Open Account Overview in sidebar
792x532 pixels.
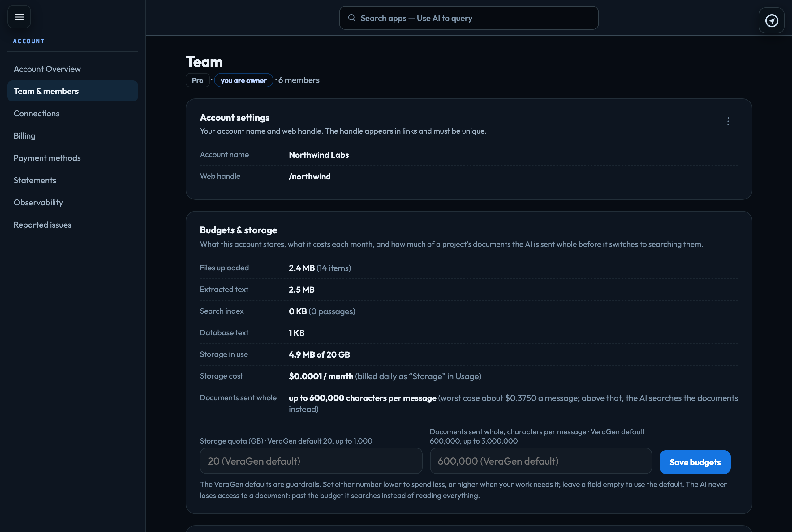[x=73, y=69]
